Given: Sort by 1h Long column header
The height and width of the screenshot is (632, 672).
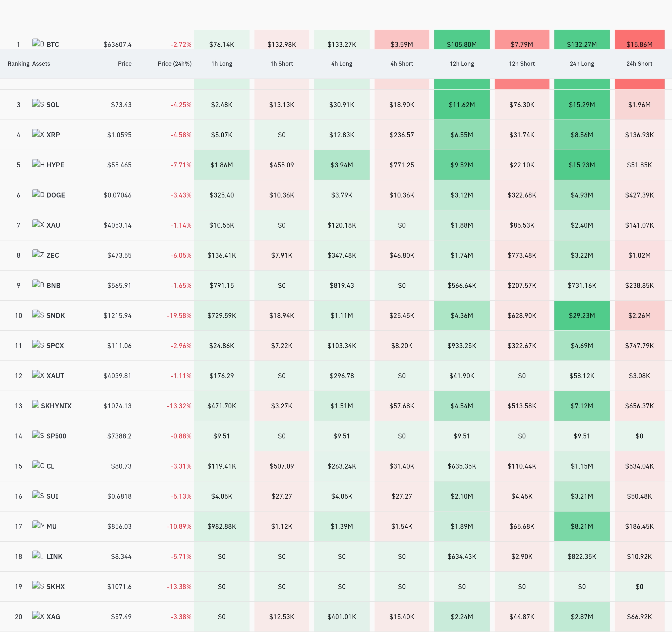Looking at the screenshot, I should (x=222, y=63).
